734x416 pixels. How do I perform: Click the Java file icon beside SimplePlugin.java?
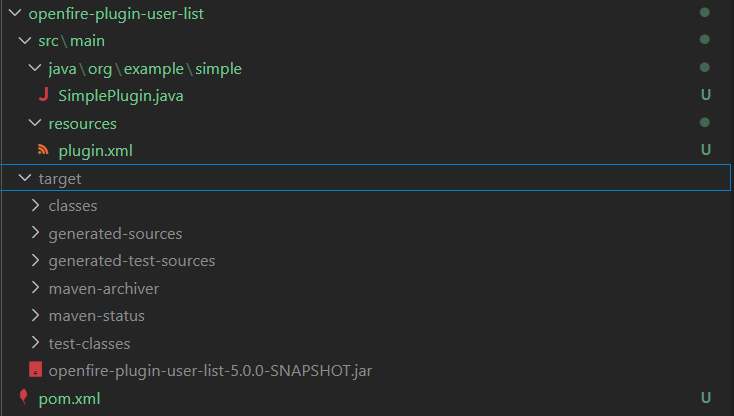pos(44,95)
